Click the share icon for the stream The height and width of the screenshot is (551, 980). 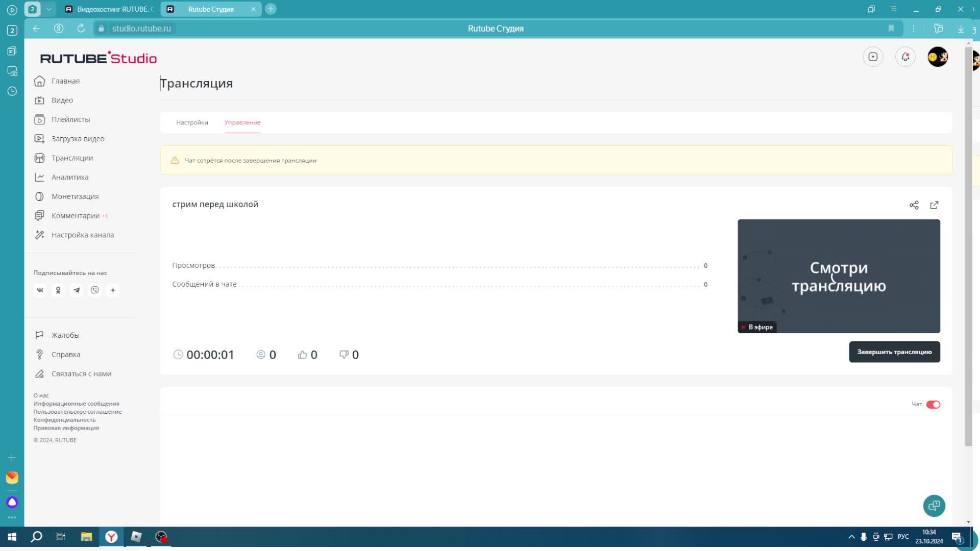(914, 205)
